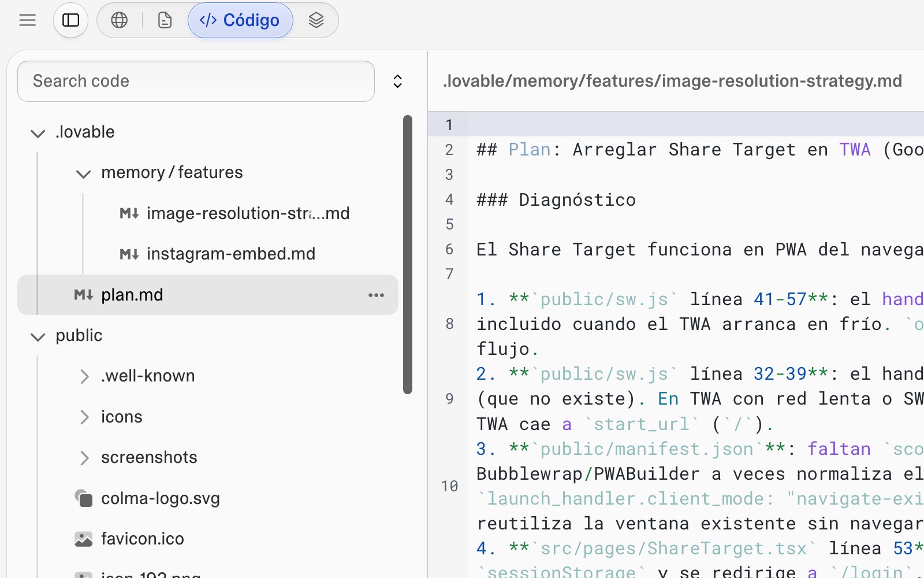
Task: Click the SVG file icon of colma-logo.svg
Action: 84,498
